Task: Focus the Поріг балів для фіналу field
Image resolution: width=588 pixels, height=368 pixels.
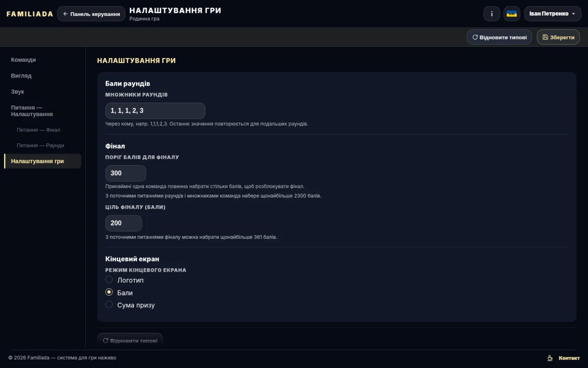Action: tap(126, 173)
